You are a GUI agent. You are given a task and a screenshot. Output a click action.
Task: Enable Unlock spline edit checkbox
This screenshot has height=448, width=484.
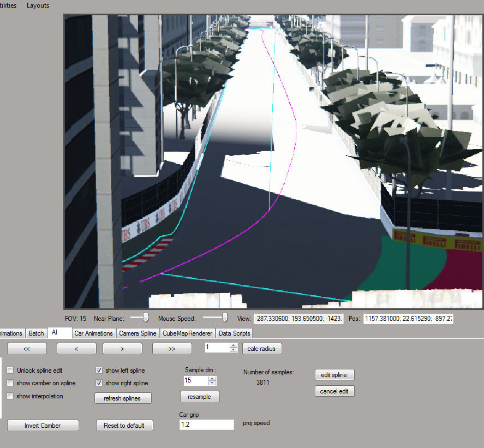[11, 370]
